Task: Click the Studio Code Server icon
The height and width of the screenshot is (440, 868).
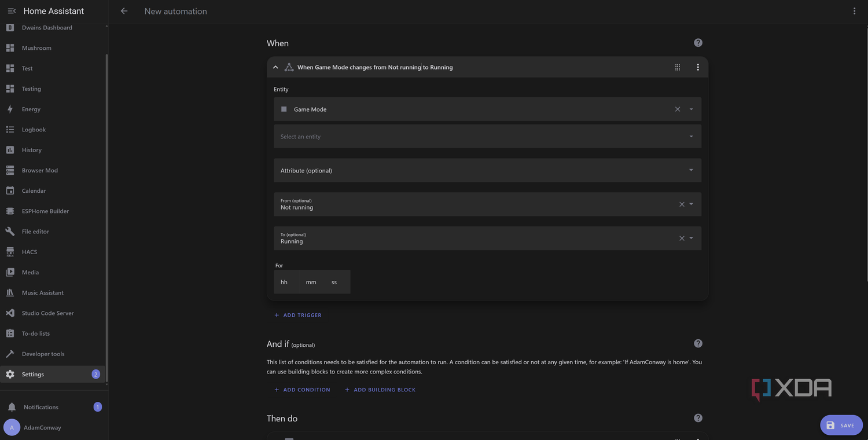Action: click(x=10, y=313)
